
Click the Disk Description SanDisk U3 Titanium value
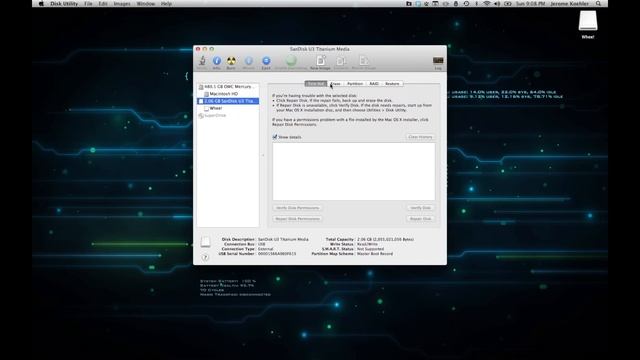283,239
